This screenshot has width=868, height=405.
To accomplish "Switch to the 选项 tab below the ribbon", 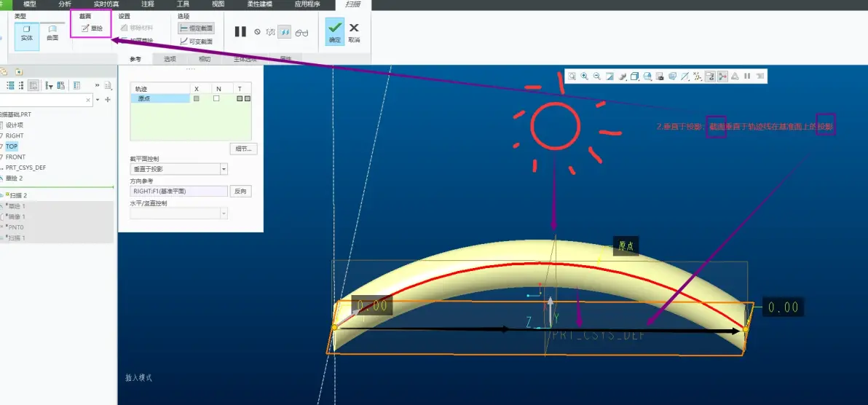I will [170, 59].
